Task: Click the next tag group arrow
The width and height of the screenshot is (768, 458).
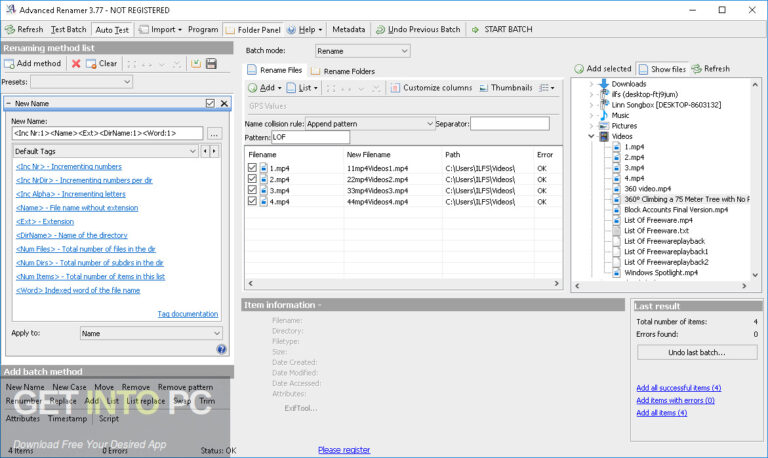Action: [x=214, y=151]
